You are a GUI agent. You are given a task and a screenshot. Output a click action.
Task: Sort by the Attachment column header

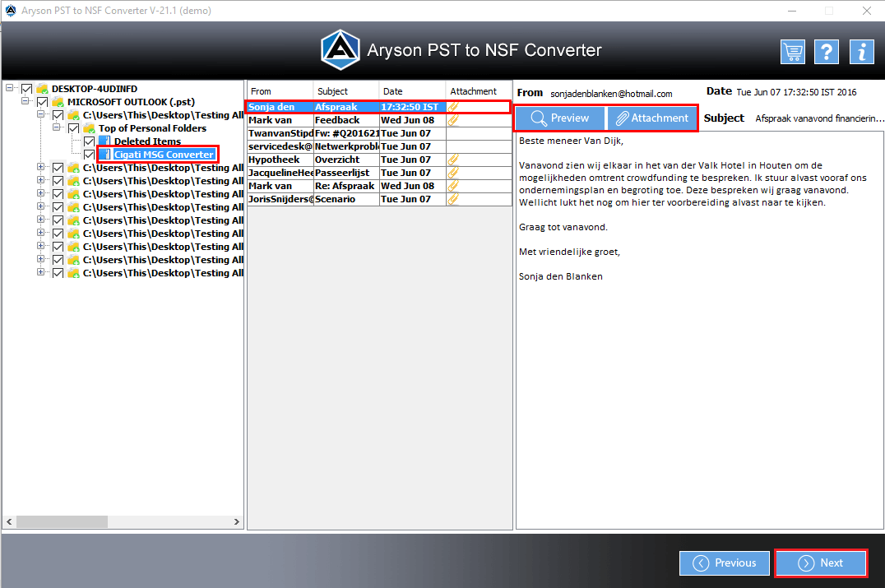tap(479, 90)
